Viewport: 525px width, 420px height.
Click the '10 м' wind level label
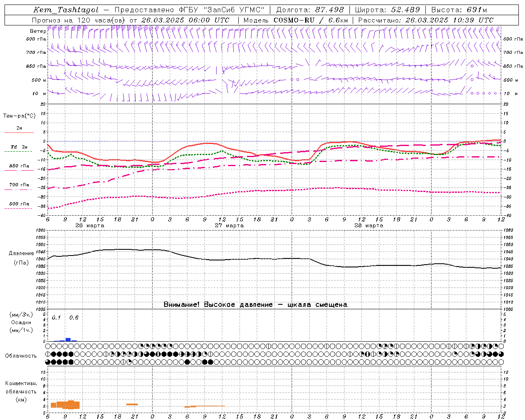click(39, 94)
